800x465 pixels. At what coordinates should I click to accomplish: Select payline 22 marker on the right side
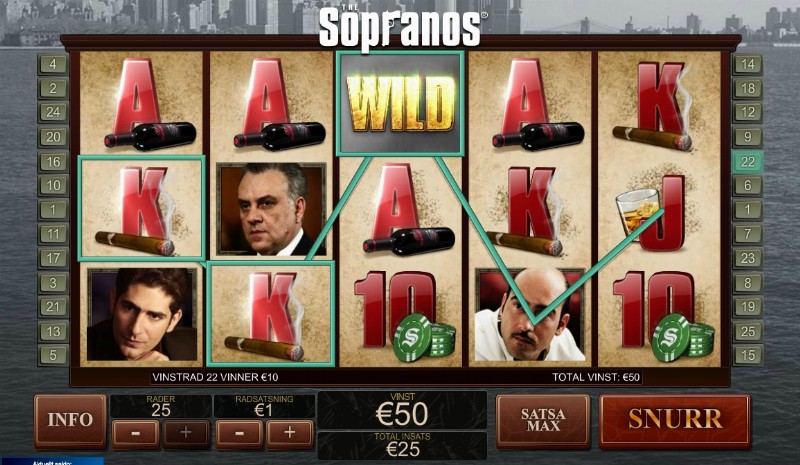tap(747, 162)
